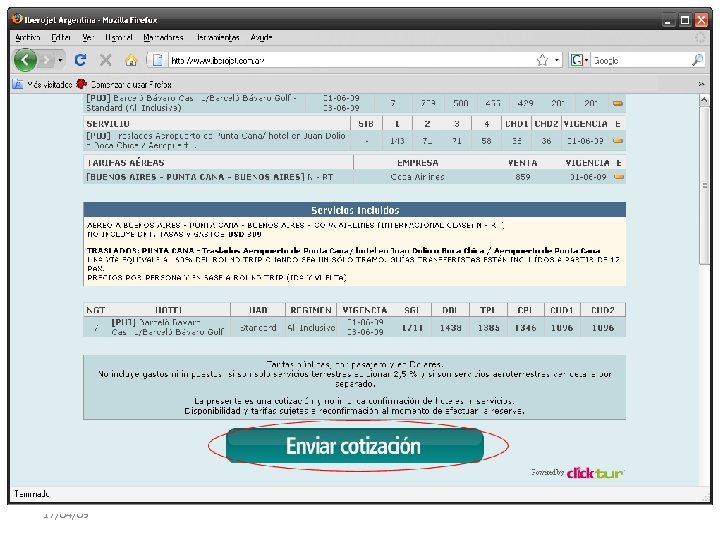This screenshot has width=720, height=540.
Task: Click the forward navigation arrow
Action: pos(46,60)
